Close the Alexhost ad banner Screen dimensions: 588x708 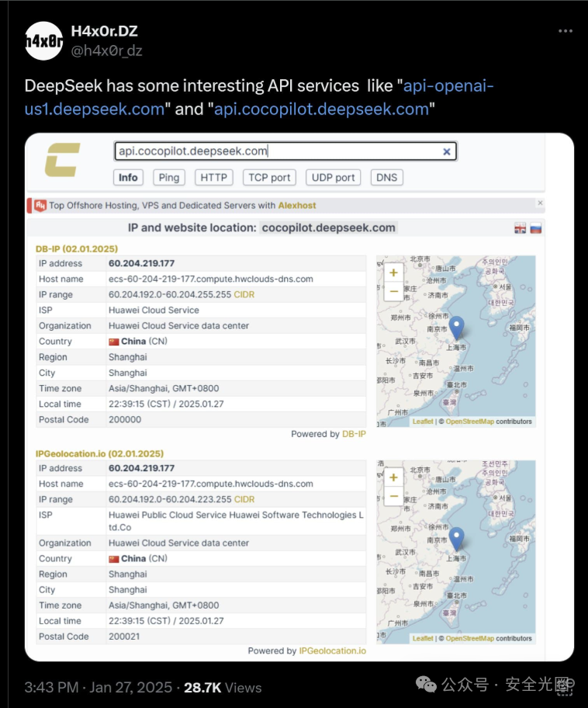coord(540,203)
